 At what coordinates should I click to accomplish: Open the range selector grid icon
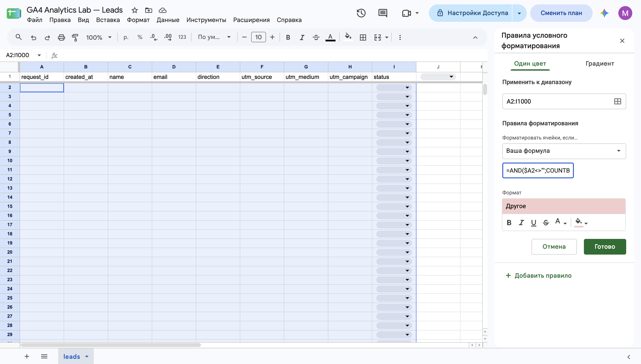click(x=617, y=101)
